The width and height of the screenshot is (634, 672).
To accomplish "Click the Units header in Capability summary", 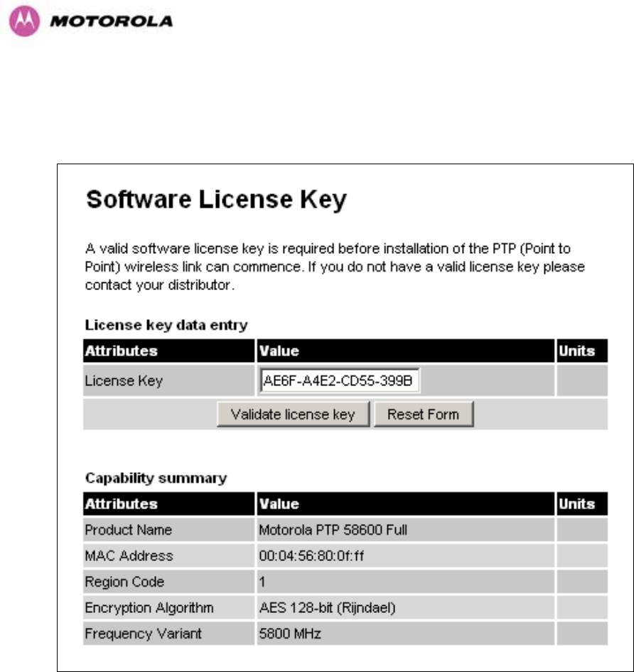I will click(x=576, y=503).
